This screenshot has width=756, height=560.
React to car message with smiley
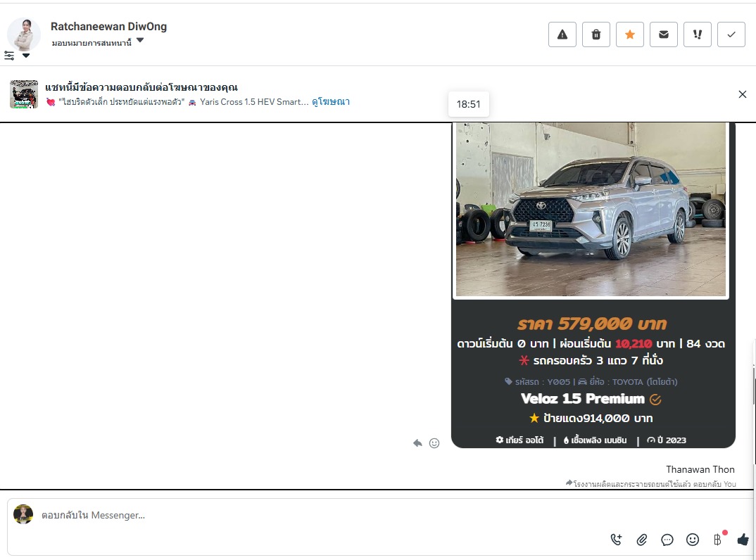click(x=434, y=443)
